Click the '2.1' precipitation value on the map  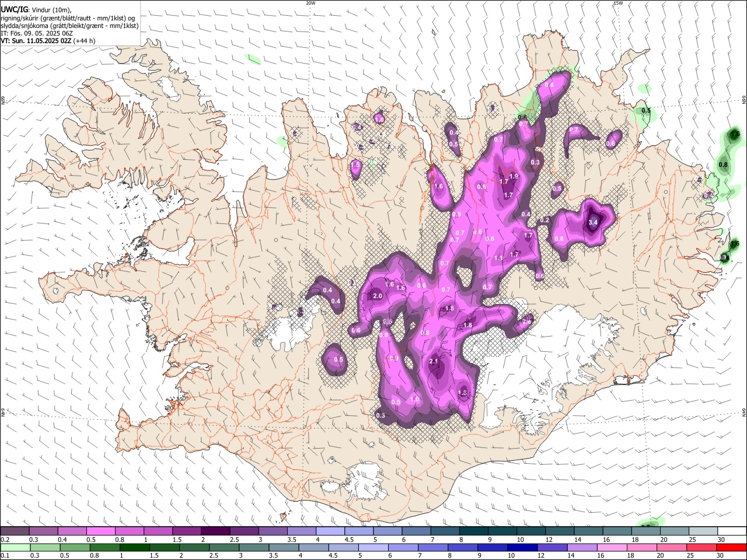(x=434, y=362)
